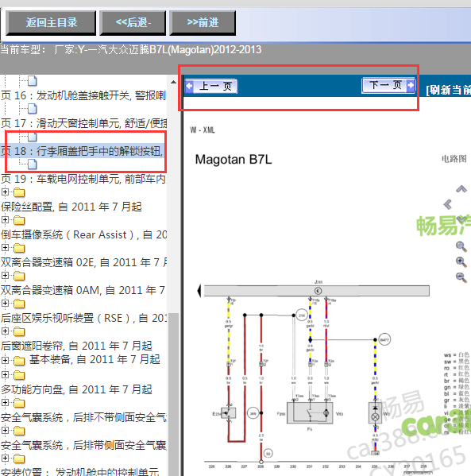Screen dimensions: 471x476
Task: Select 倒车摄像系统 (Rear Assist) entry
Action: click(83, 235)
